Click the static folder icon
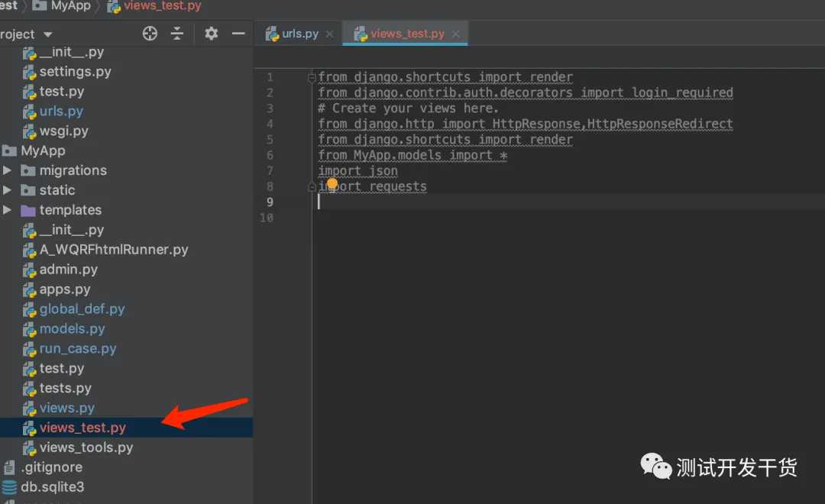This screenshot has height=504, width=825. (28, 190)
